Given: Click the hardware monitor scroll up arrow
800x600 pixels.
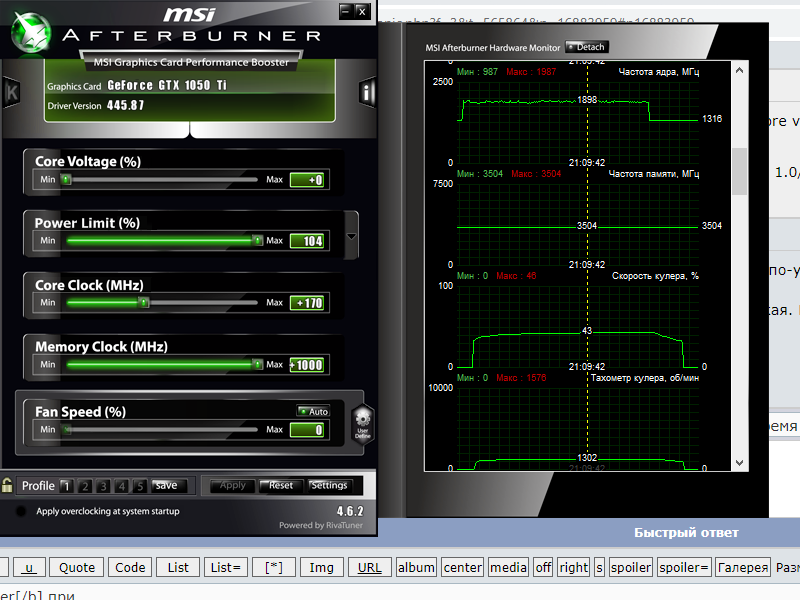Looking at the screenshot, I should [x=740, y=70].
